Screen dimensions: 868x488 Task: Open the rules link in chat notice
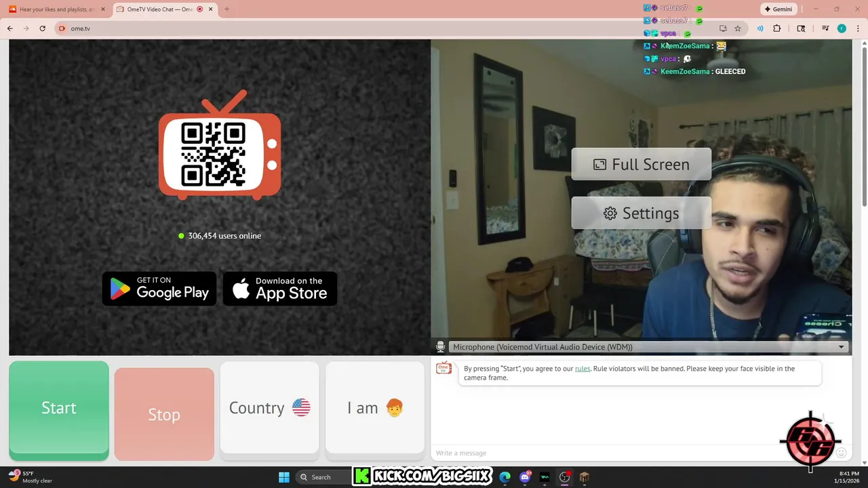pos(583,369)
